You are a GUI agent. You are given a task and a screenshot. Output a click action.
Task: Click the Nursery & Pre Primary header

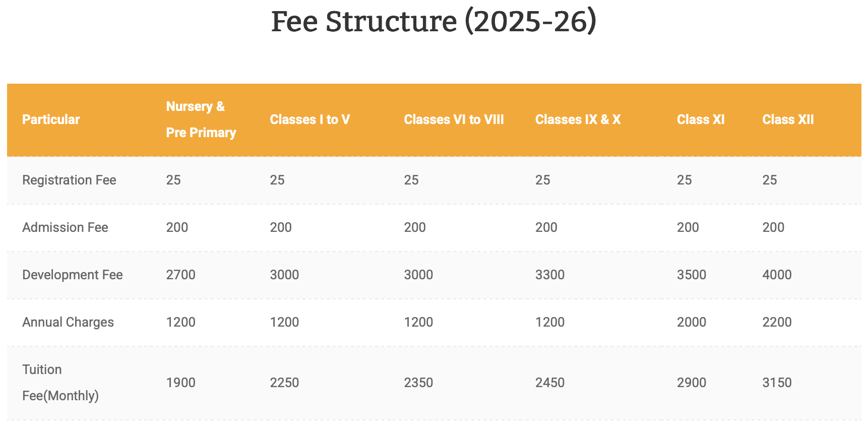pyautogui.click(x=201, y=119)
